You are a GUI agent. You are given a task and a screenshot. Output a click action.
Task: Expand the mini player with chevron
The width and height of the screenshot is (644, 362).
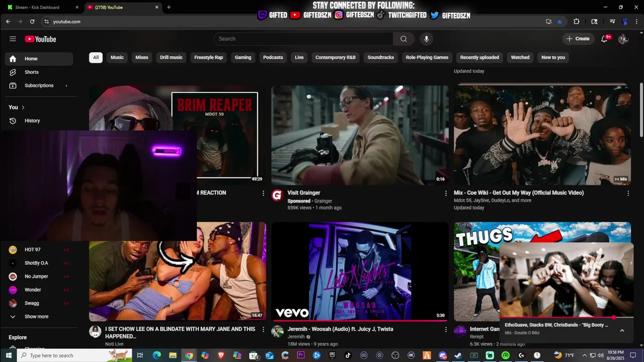[622, 330]
